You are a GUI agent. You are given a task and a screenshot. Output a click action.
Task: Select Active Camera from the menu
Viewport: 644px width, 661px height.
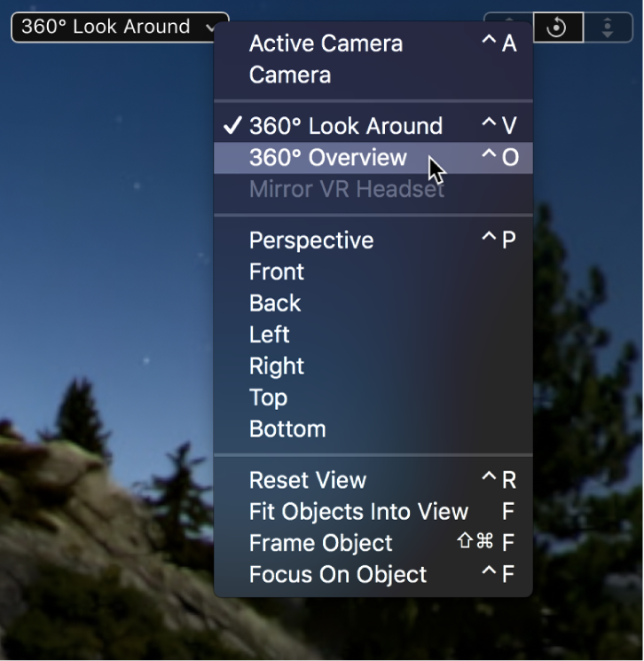click(326, 43)
